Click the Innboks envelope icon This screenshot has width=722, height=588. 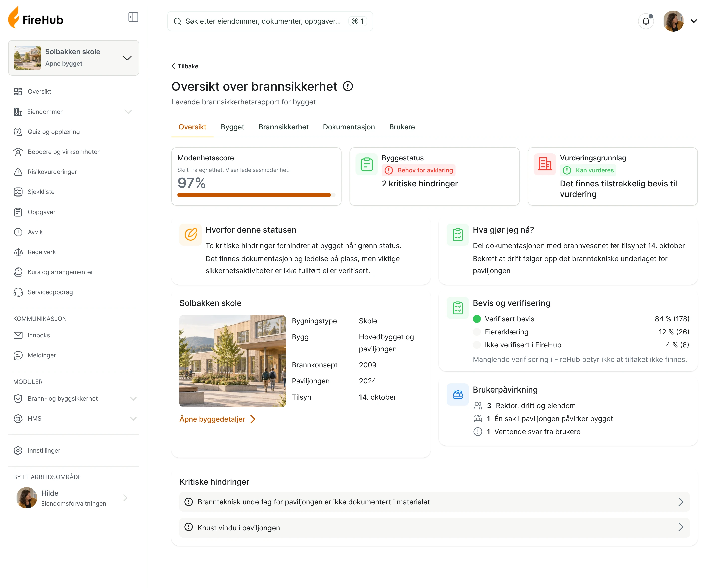[18, 335]
